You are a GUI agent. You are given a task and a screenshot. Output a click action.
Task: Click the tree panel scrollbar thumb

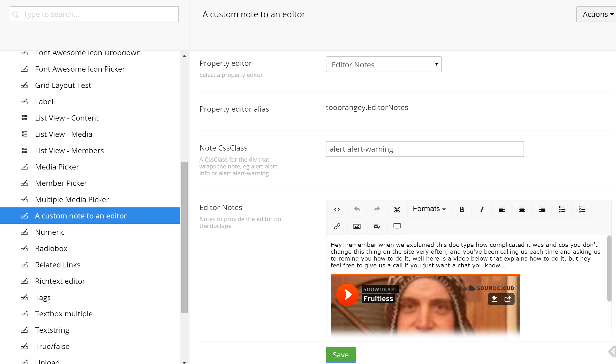click(x=184, y=237)
